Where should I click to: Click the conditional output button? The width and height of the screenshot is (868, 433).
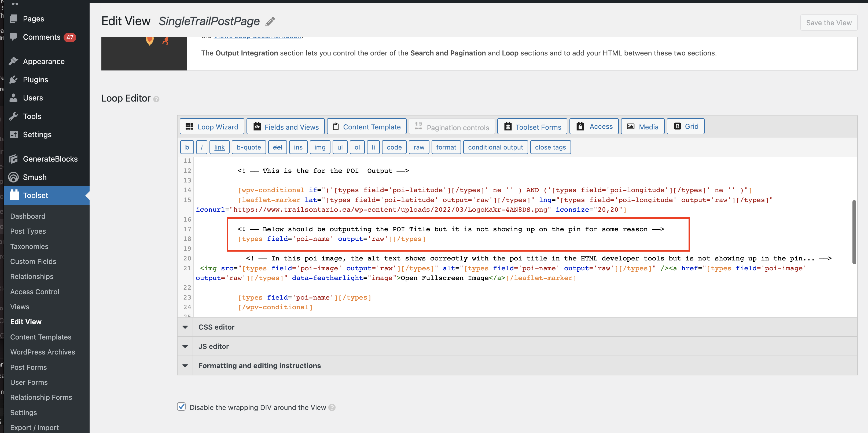point(495,147)
